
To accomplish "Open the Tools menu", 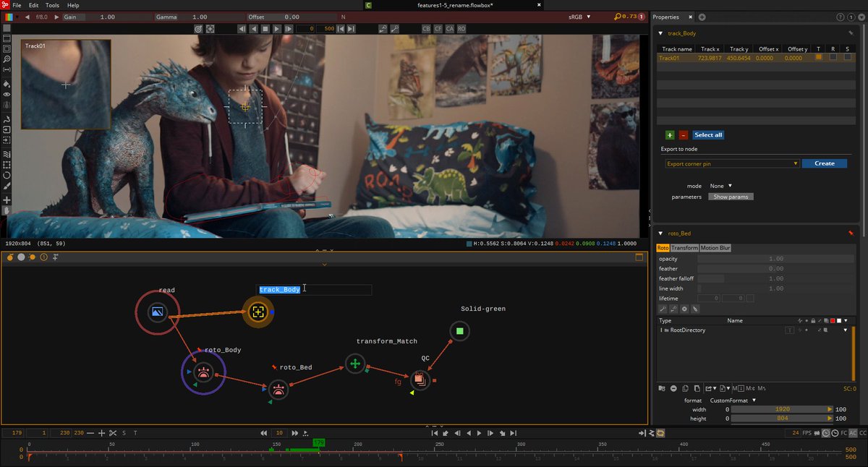I will click(52, 5).
